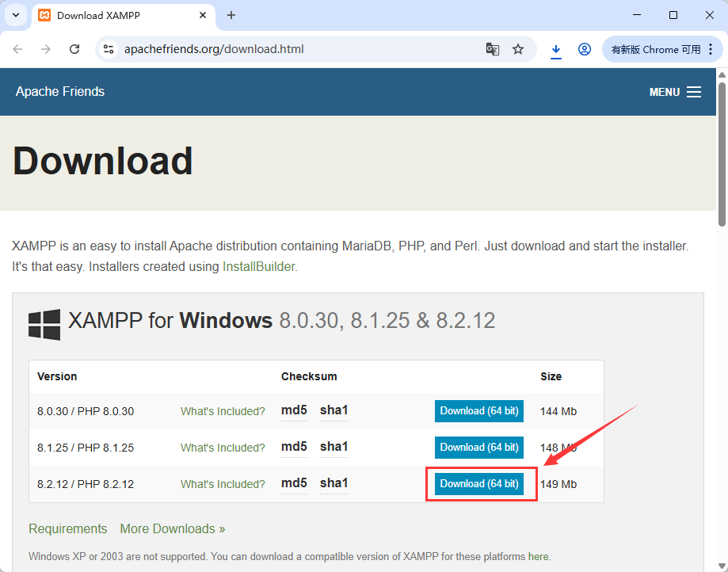
Task: Click the 8.1.25 / PHP 8.1.25 text
Action: (86, 448)
